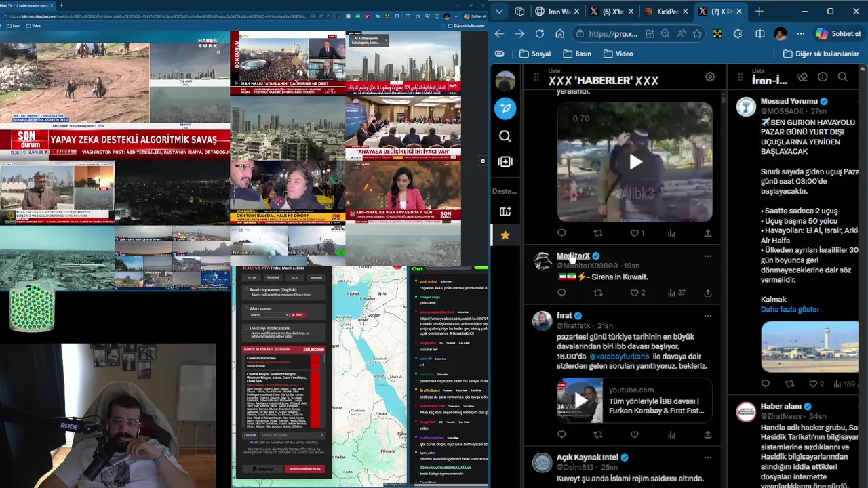This screenshot has width=868, height=488.
Task: Open the zoom magnifier in address bar
Action: point(665,33)
